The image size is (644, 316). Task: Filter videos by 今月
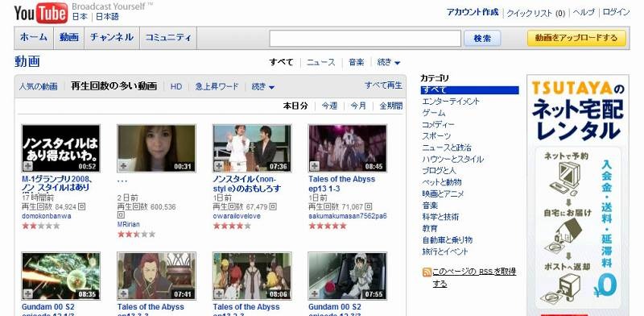coord(358,106)
